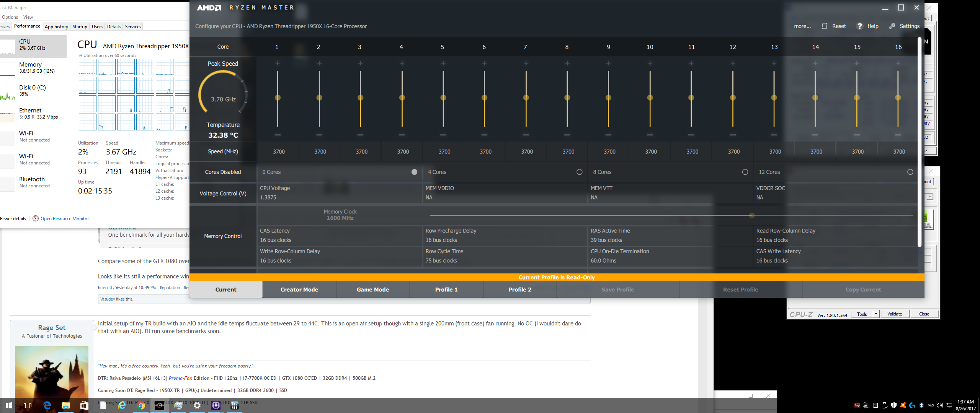The image size is (980, 413).
Task: Switch to Creator Mode tab
Action: [x=299, y=289]
